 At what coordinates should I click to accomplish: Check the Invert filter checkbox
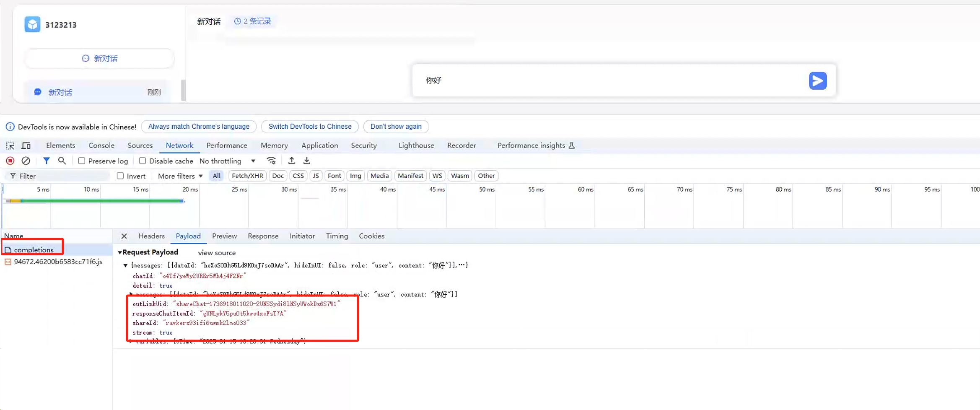pyautogui.click(x=120, y=176)
